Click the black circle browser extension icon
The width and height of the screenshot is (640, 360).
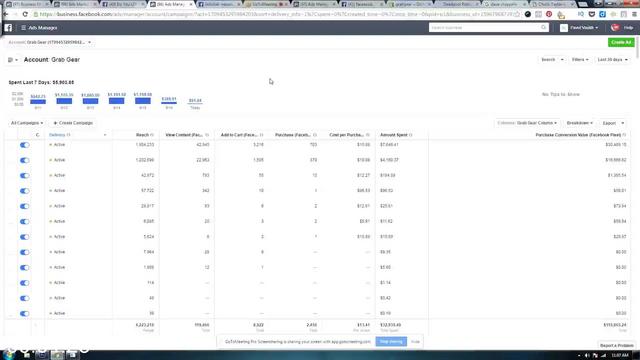point(528,14)
